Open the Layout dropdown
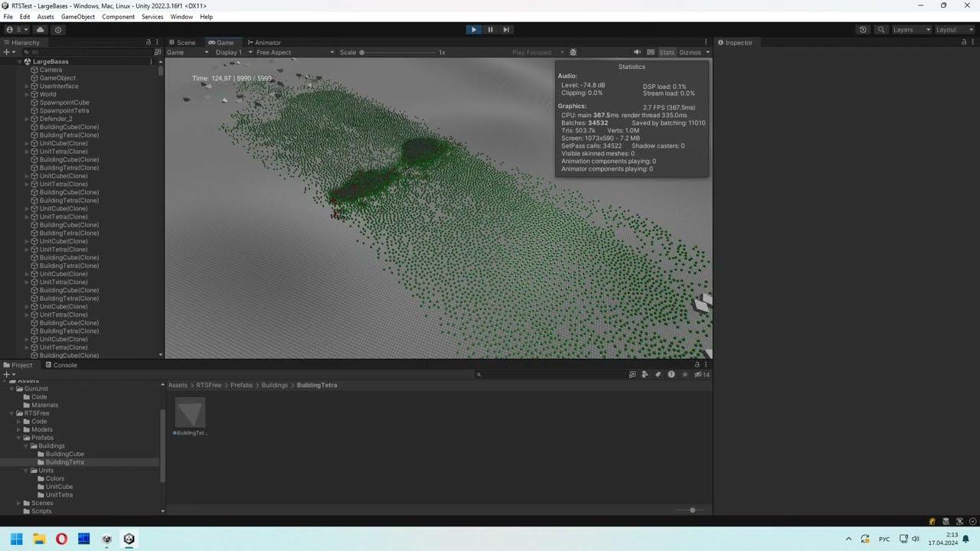Screen dimensions: 980x551 pos(954,30)
